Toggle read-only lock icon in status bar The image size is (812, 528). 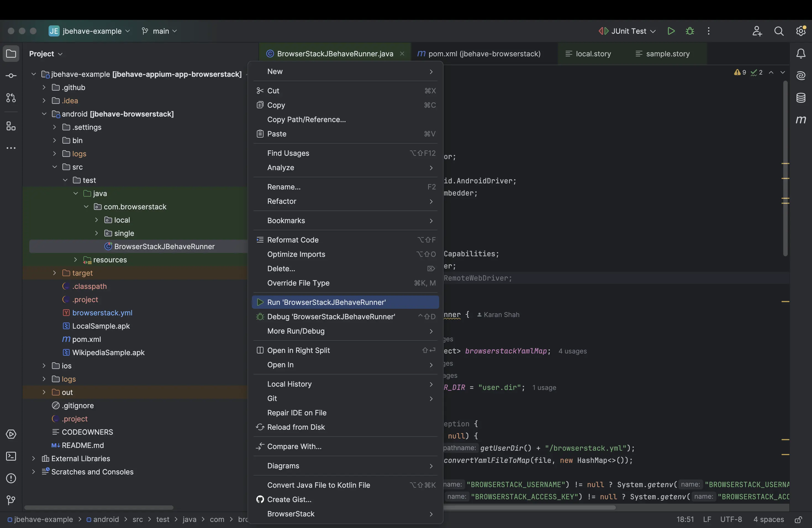click(x=798, y=520)
